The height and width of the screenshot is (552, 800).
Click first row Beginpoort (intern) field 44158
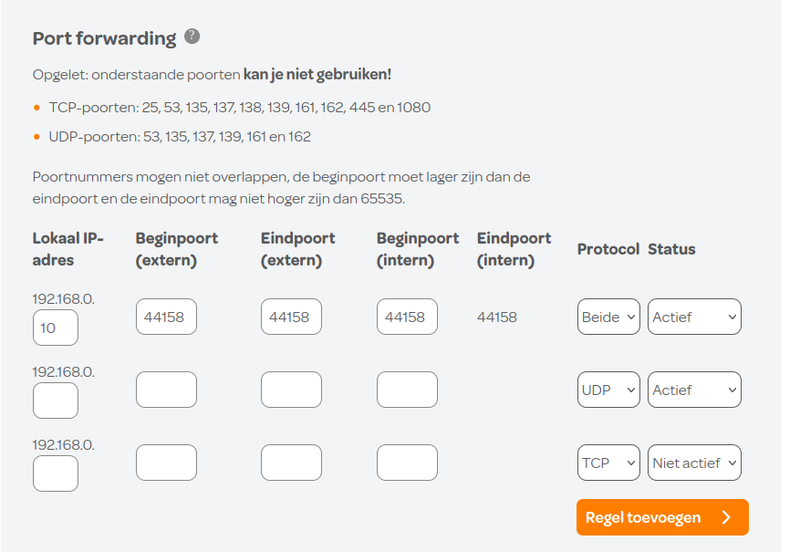click(x=407, y=317)
